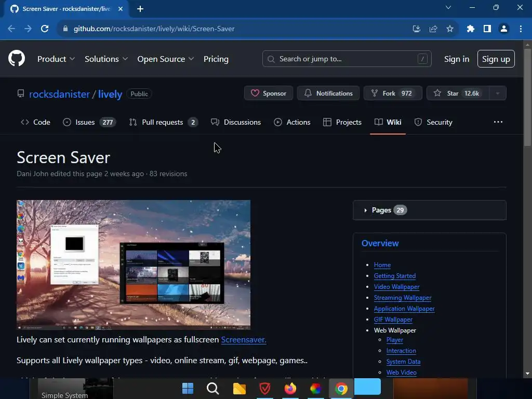532x399 pixels.
Task: Expand the Solutions menu
Action: tap(106, 59)
